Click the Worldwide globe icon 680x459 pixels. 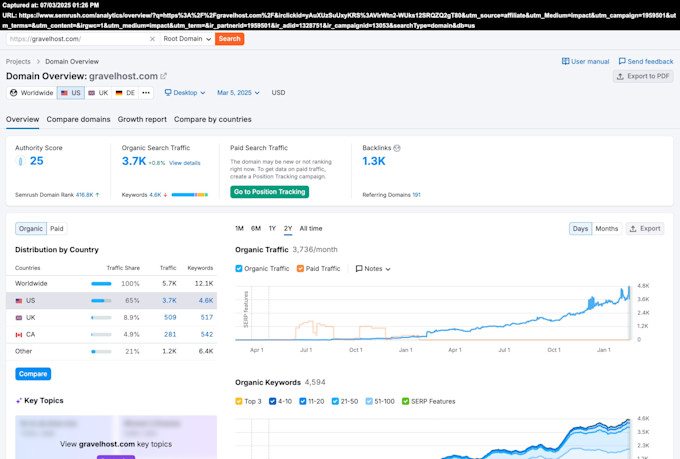click(x=13, y=93)
